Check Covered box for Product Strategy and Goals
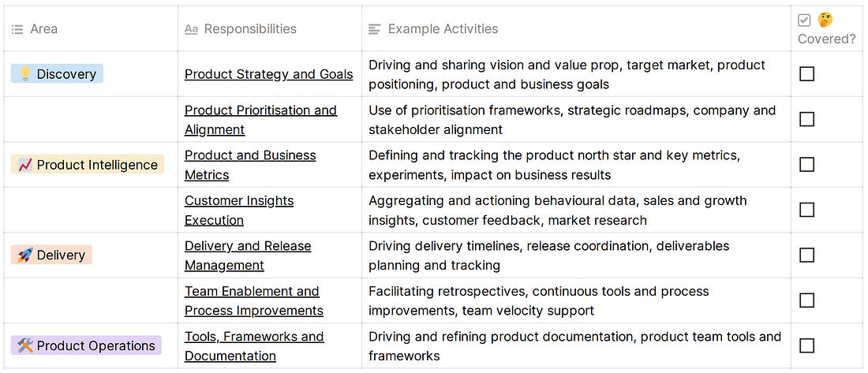868x373 pixels. click(807, 74)
